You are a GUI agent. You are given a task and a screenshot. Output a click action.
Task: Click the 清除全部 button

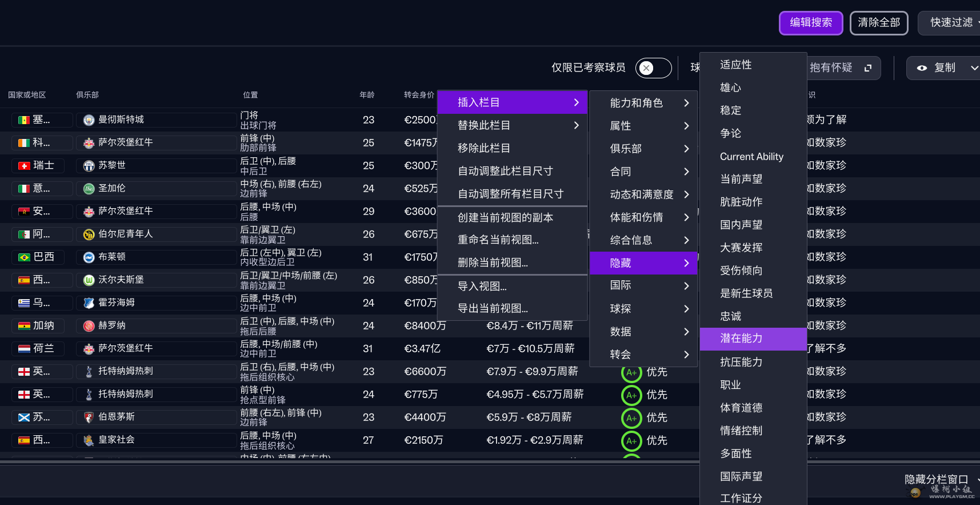point(879,23)
